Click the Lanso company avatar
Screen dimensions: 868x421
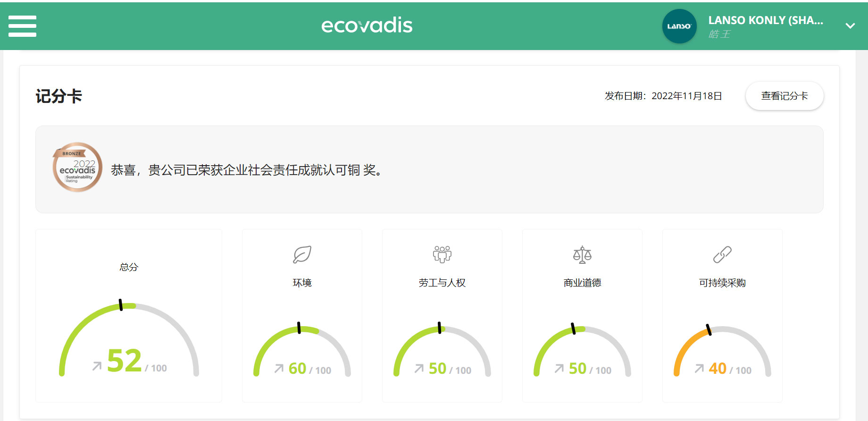(x=679, y=26)
